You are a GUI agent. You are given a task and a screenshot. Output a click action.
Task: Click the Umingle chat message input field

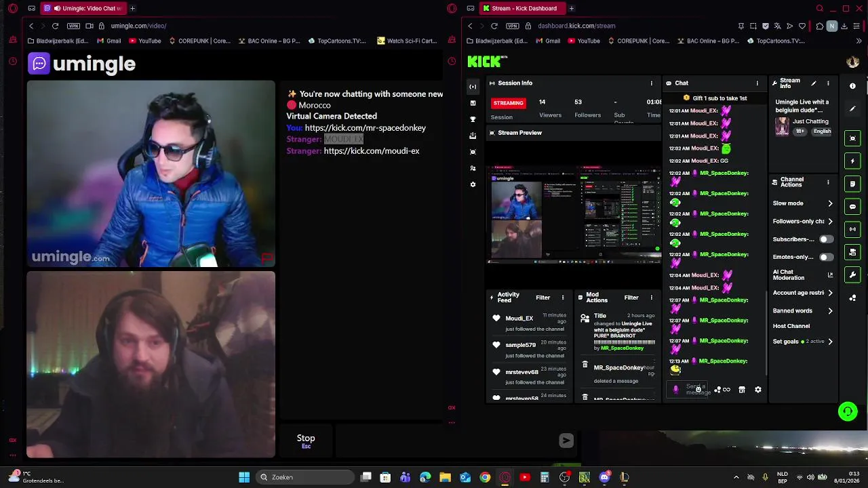click(x=446, y=441)
